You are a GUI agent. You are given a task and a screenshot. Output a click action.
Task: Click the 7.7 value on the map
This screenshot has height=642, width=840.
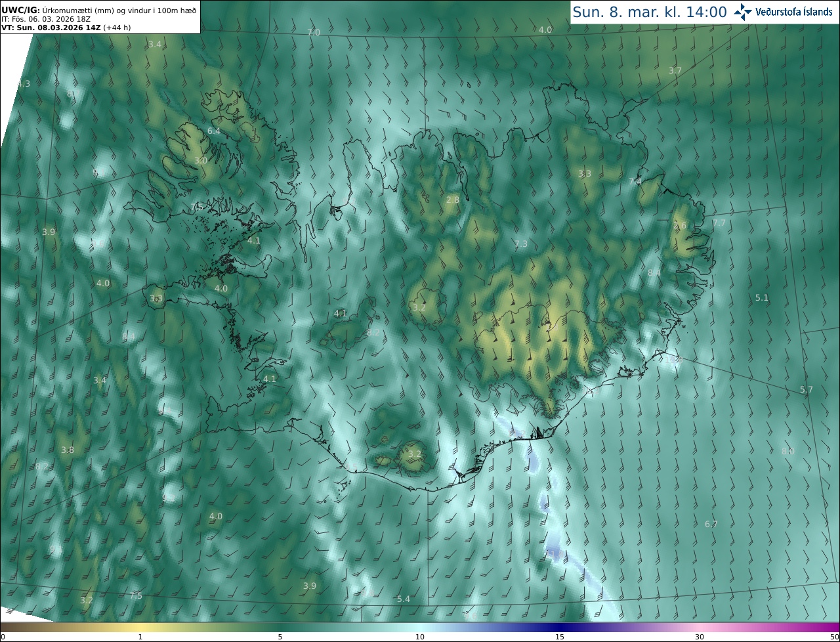pos(719,223)
